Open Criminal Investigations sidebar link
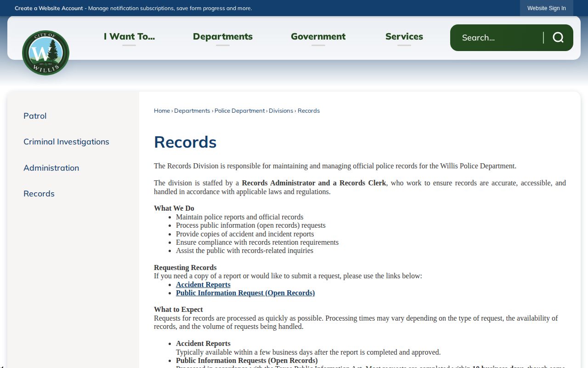 [x=66, y=142]
